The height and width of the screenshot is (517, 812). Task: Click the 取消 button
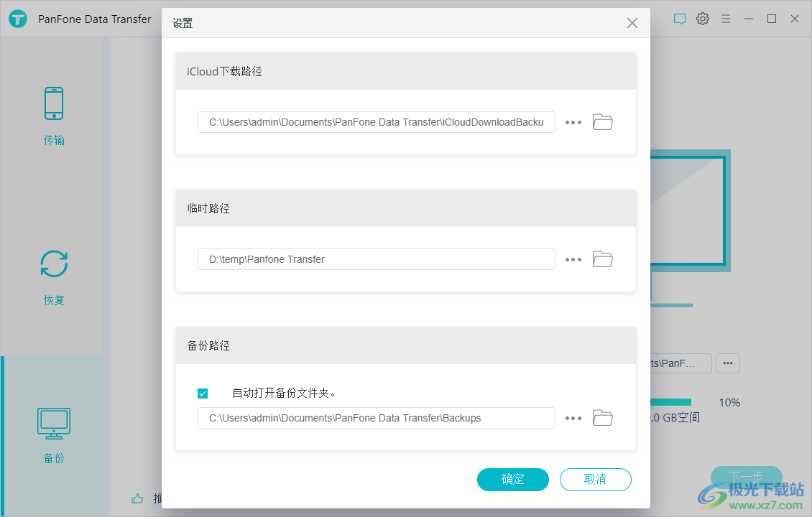[595, 479]
